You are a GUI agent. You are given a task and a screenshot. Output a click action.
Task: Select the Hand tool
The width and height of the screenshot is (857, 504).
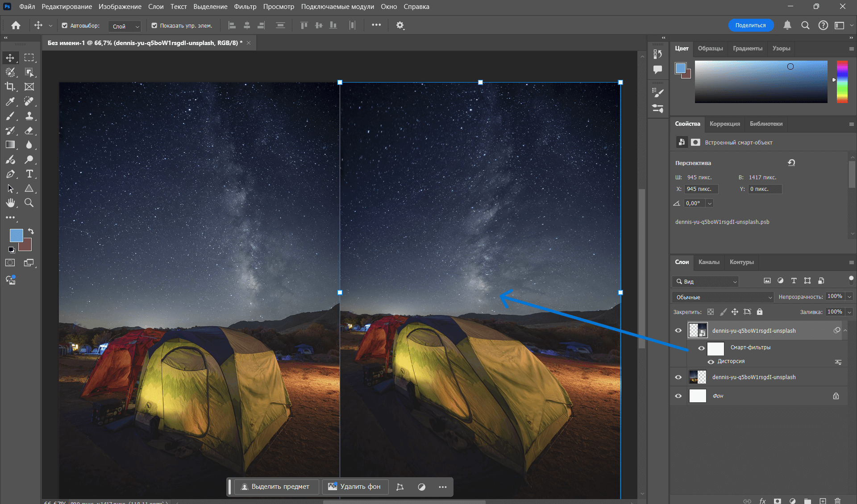click(10, 203)
